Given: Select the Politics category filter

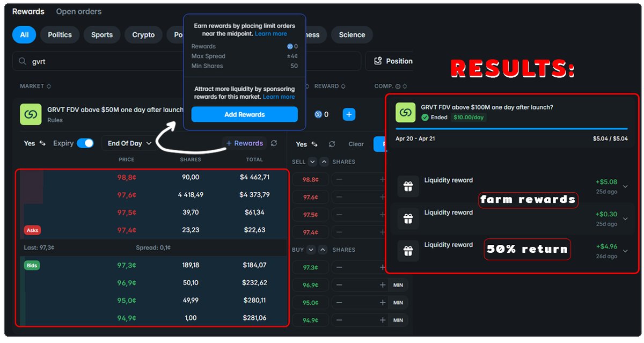Looking at the screenshot, I should coord(60,35).
